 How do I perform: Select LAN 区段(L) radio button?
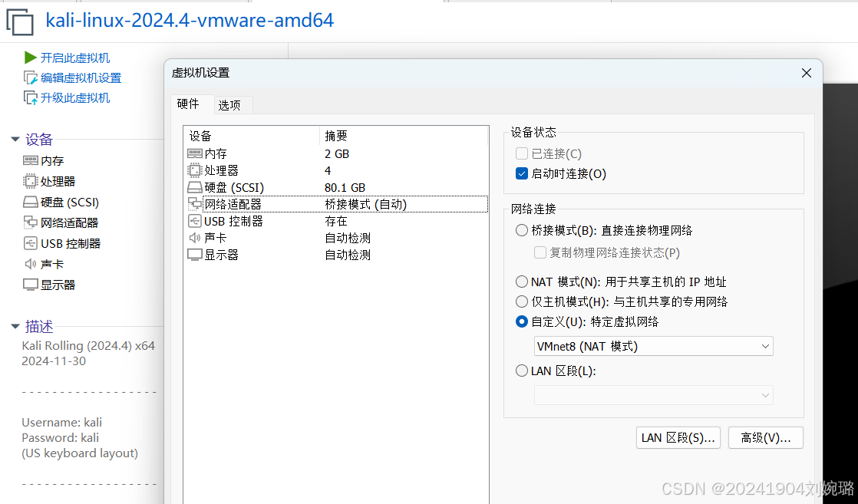(521, 371)
